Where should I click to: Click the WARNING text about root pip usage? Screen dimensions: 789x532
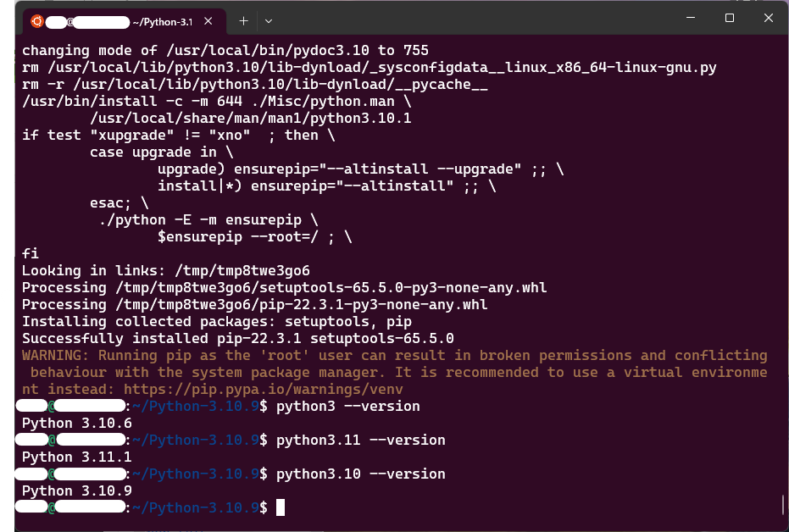(169, 355)
